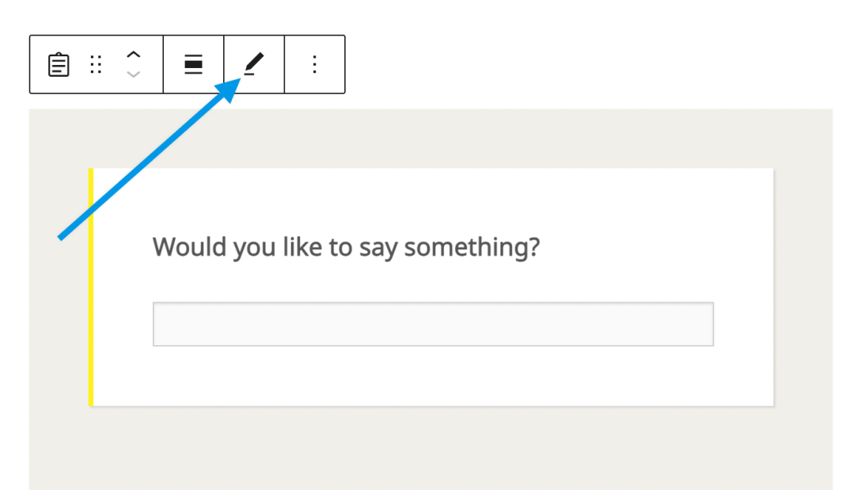
Task: Click into the empty text input field
Action: tap(433, 324)
